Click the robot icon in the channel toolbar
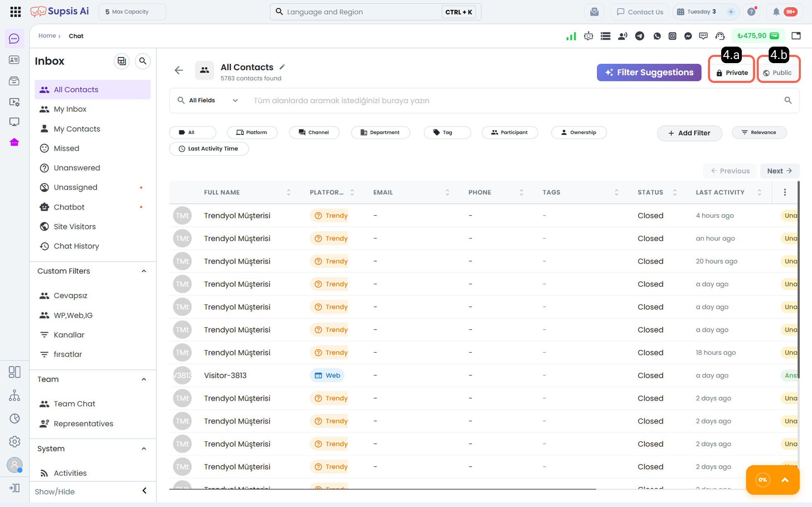 click(x=588, y=36)
